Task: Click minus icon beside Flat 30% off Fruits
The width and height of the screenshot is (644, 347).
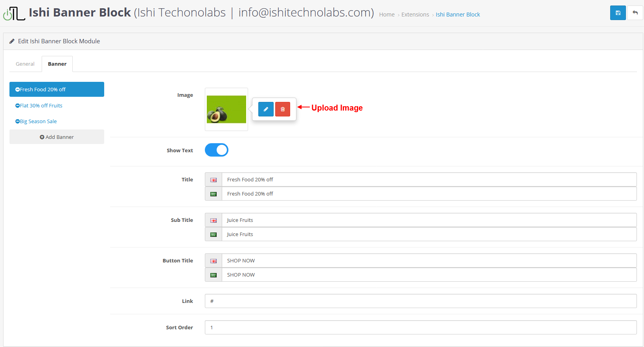Action: pyautogui.click(x=17, y=105)
